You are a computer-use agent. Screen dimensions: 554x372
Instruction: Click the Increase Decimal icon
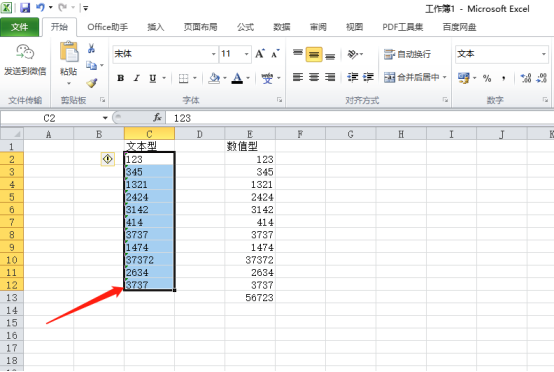[526, 78]
